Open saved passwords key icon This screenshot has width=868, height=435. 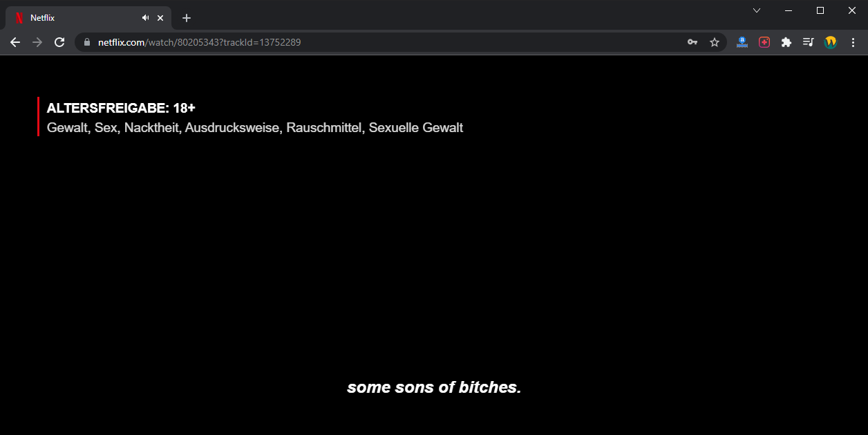[692, 42]
